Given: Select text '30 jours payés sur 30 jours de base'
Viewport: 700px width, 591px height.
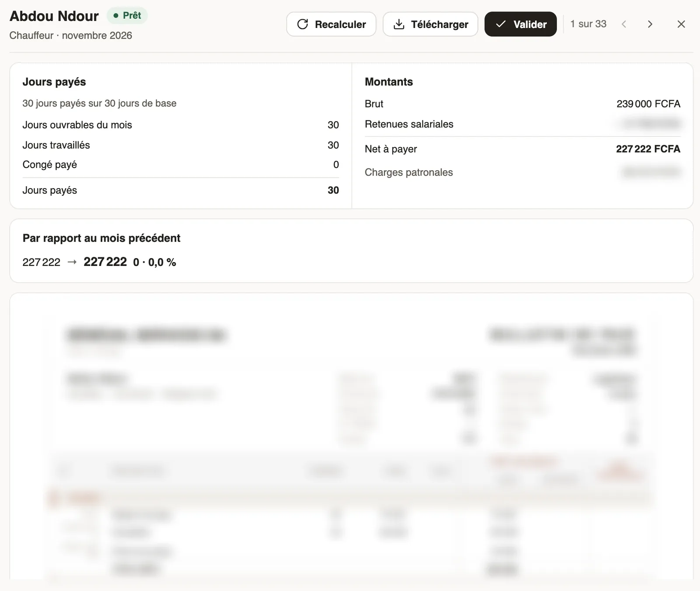Looking at the screenshot, I should click(100, 103).
